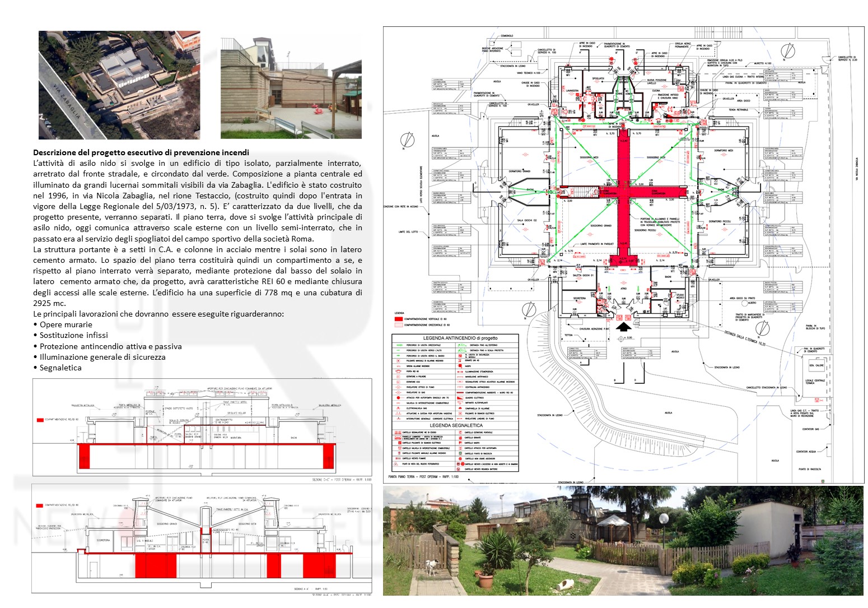Click the 'LEGENDA ANTINCENDIO di progetto' title
868x608 pixels.
460,338
